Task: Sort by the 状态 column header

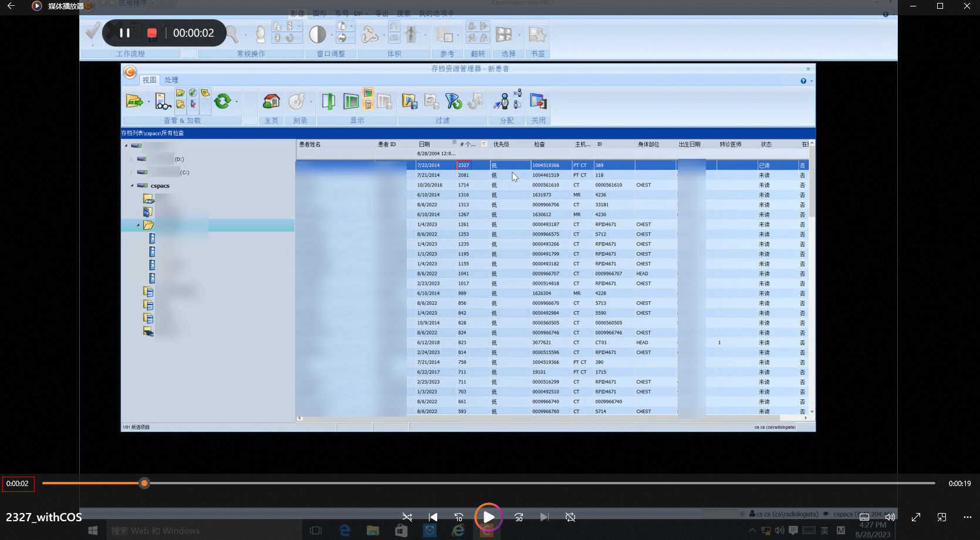Action: coord(766,144)
